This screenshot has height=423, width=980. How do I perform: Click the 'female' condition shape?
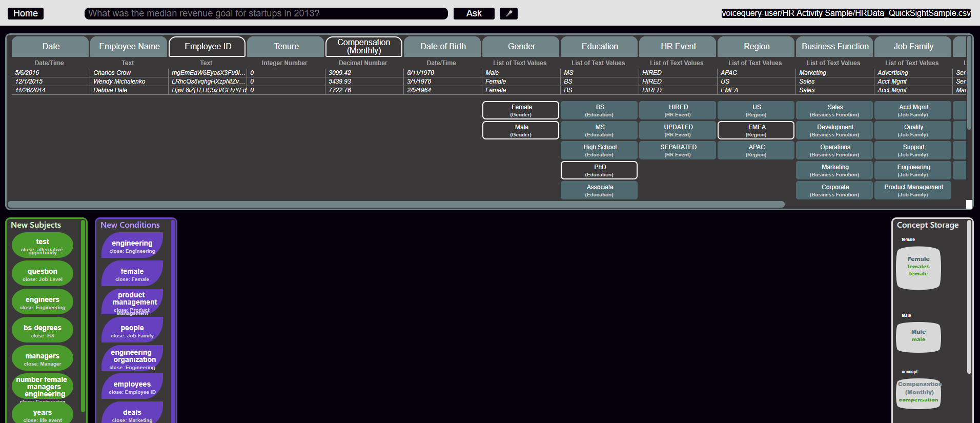click(132, 273)
